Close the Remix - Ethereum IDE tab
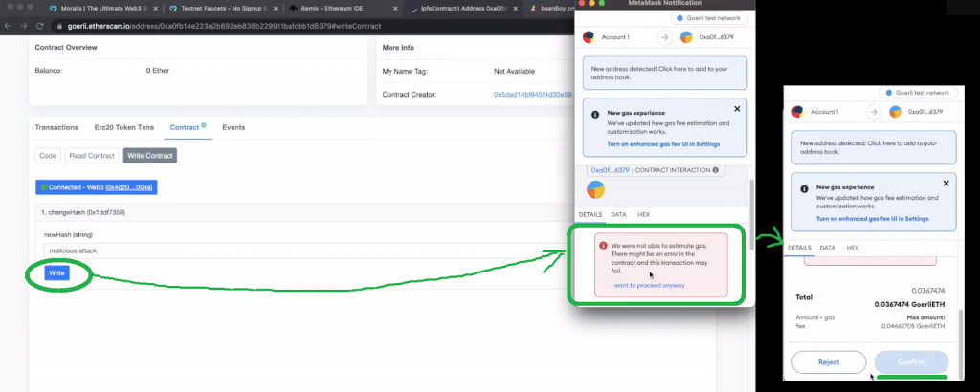Viewport: 980px width, 392px height. (x=394, y=9)
